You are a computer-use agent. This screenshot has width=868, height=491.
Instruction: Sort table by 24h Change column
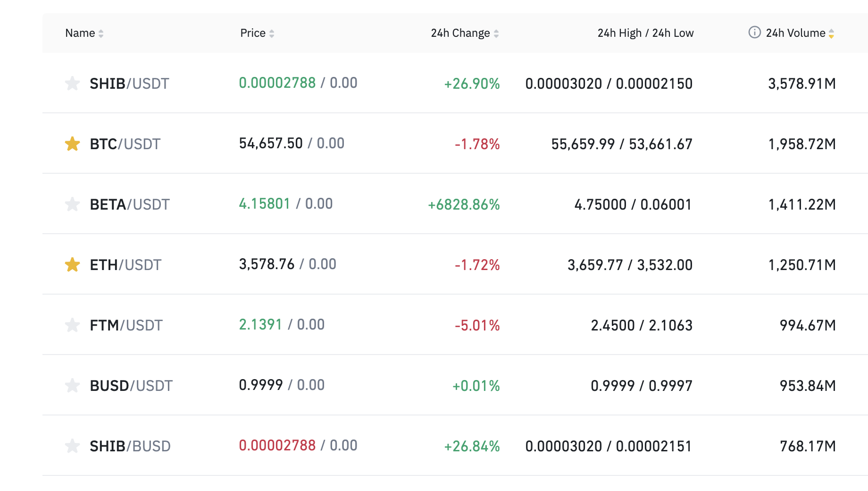coord(465,33)
